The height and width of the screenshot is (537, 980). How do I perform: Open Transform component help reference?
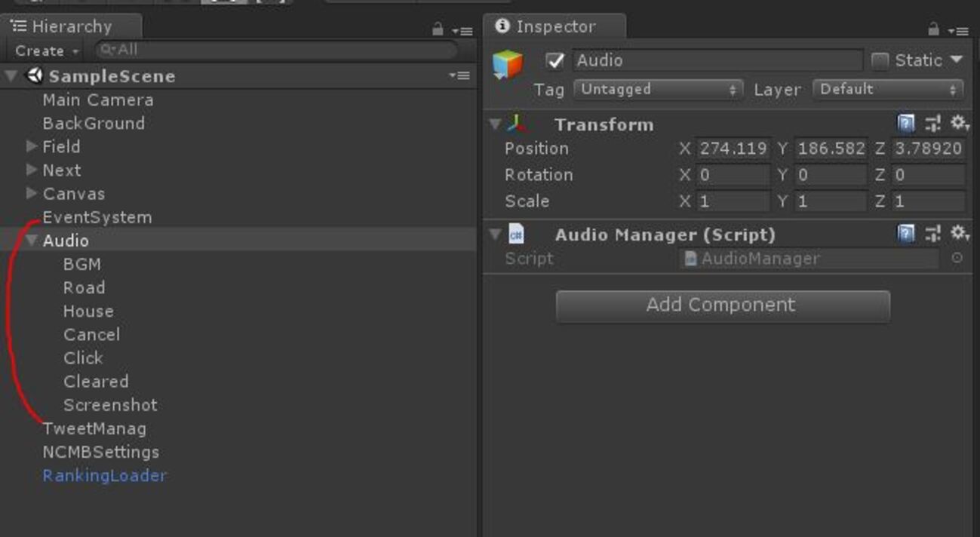click(x=906, y=124)
